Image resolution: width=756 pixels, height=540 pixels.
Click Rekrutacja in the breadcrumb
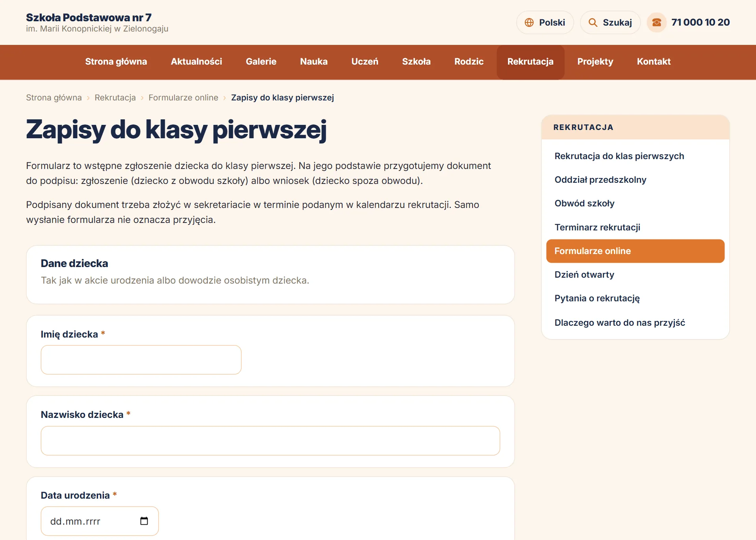coord(115,98)
